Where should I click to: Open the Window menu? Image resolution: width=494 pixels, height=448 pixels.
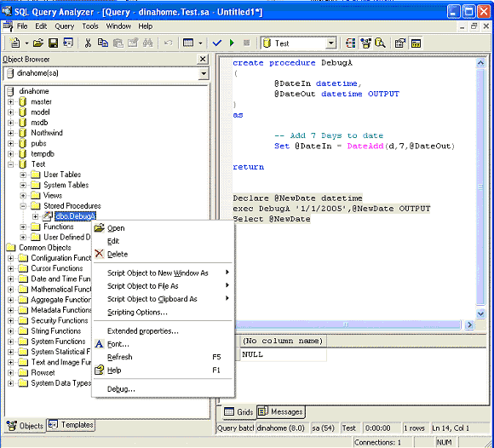[118, 26]
